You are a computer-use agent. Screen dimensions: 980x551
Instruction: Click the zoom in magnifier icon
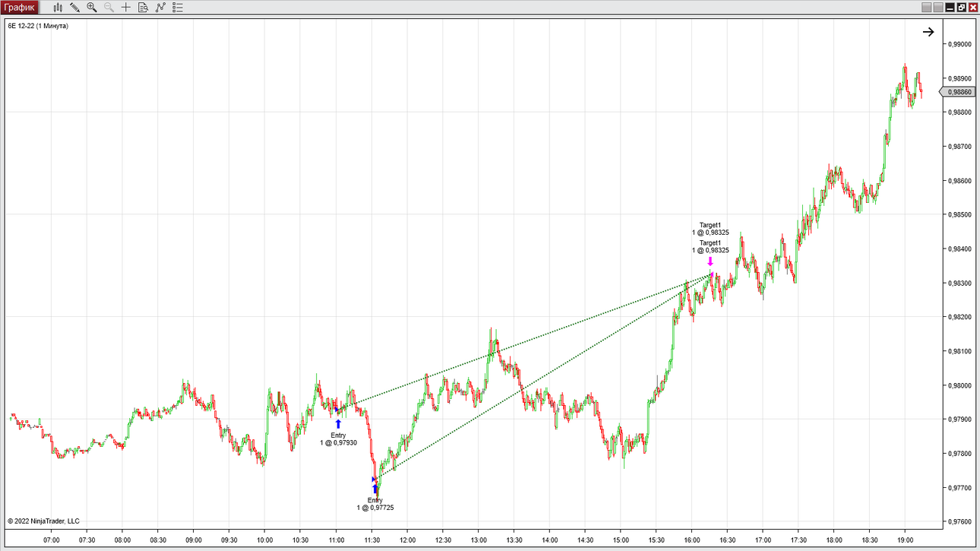click(x=92, y=8)
